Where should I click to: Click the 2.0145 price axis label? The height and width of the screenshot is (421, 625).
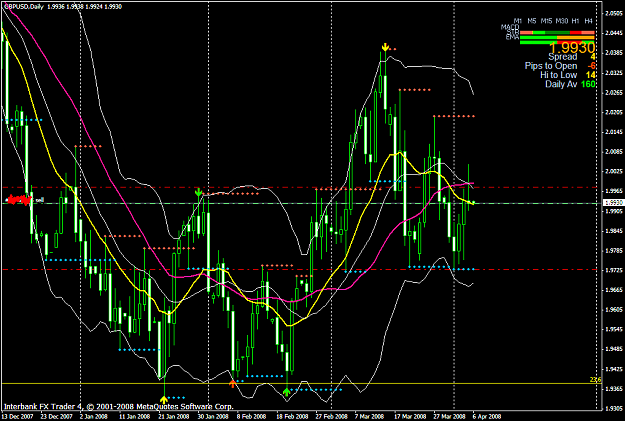click(x=613, y=132)
